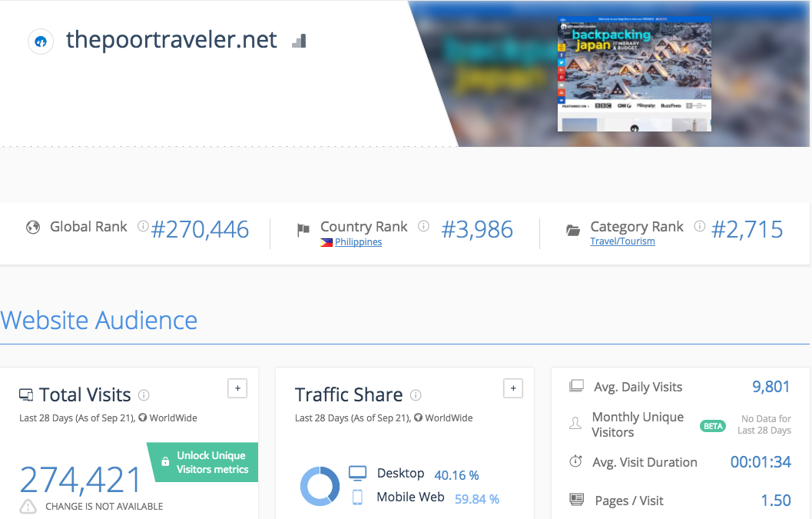Click the 9,801 daily visits value
This screenshot has height=519, width=812.
coord(771,387)
